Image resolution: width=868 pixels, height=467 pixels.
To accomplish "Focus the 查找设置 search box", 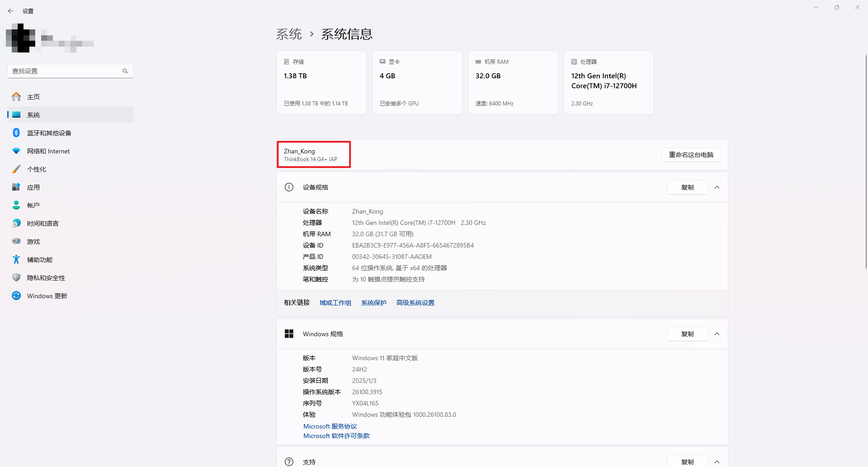I will [x=71, y=71].
